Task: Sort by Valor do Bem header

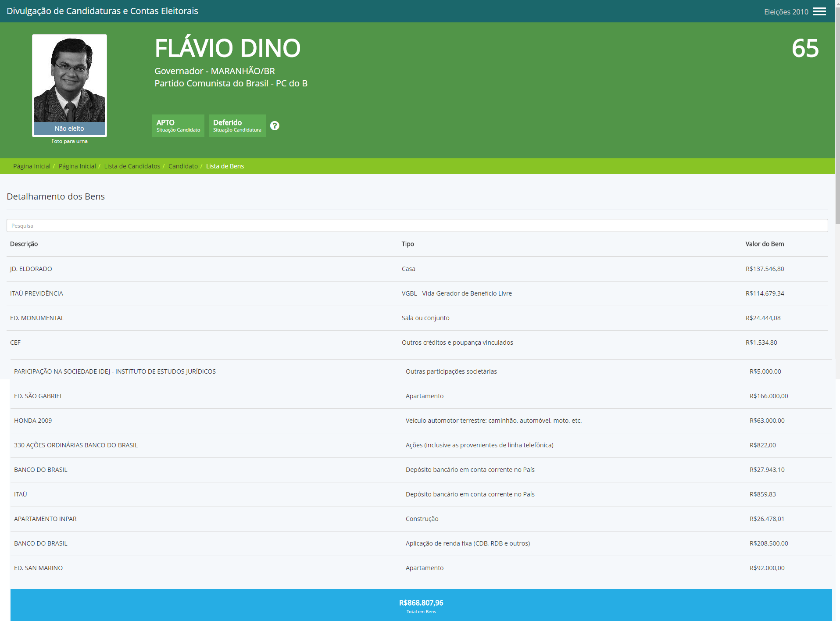Action: pyautogui.click(x=764, y=244)
